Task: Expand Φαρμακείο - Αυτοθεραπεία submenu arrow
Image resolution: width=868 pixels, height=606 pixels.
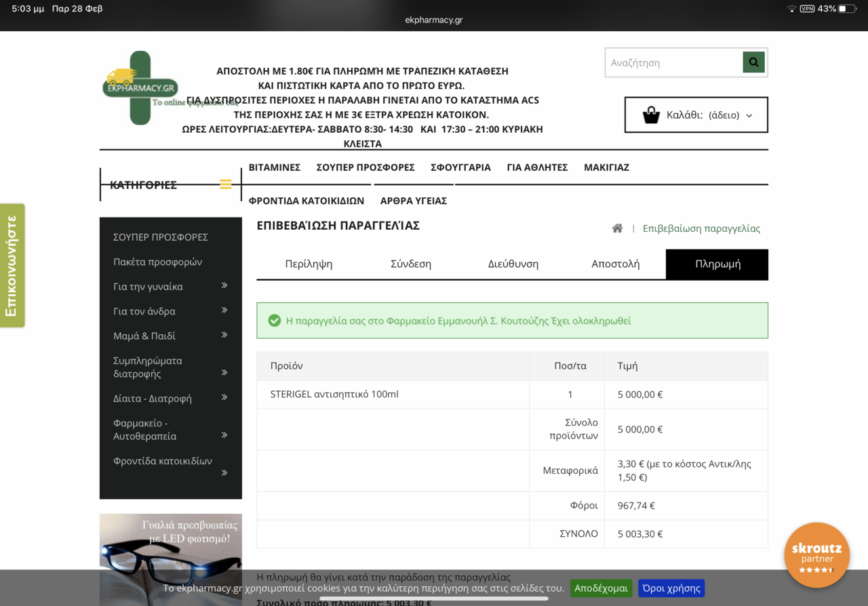Action: 224,435
